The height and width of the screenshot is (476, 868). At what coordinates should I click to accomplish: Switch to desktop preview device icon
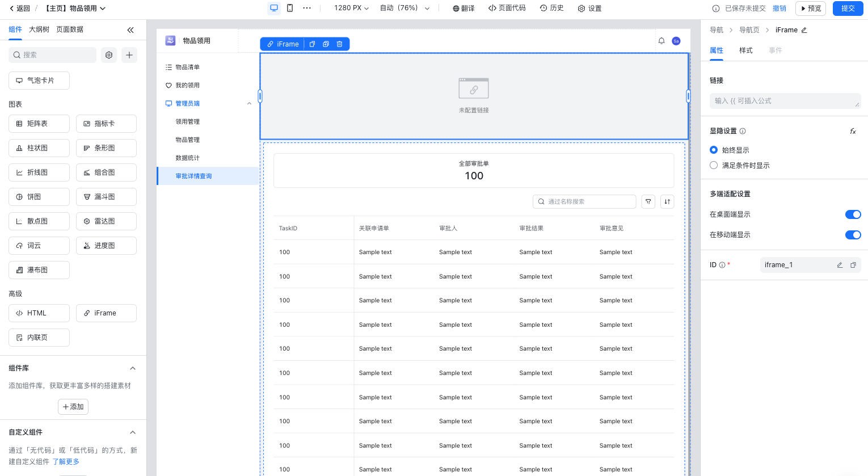(274, 8)
